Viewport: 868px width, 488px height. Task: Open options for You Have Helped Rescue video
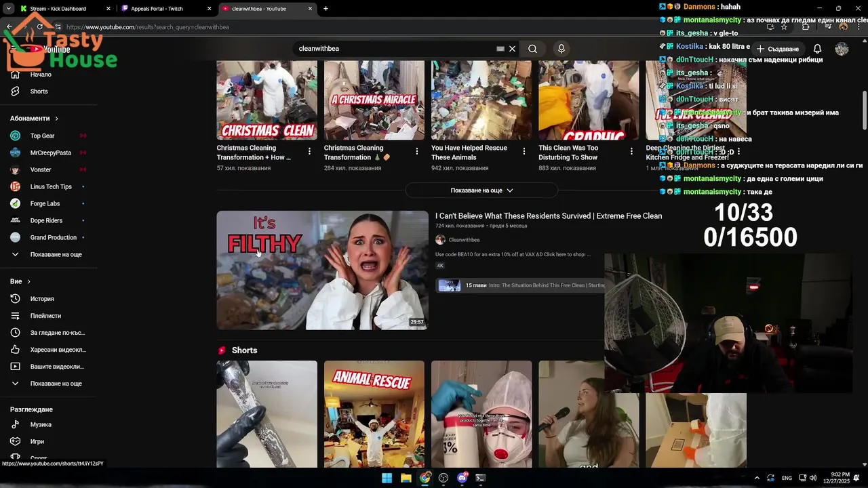[x=524, y=151]
